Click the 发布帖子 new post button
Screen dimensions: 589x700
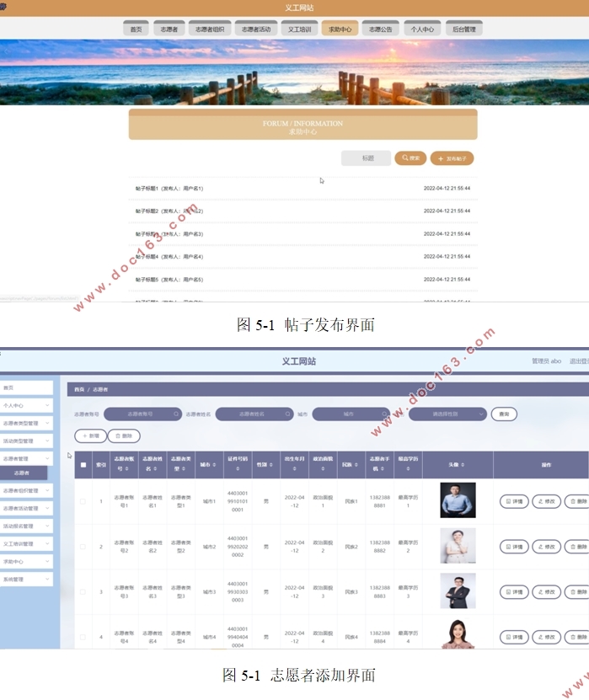pos(452,158)
